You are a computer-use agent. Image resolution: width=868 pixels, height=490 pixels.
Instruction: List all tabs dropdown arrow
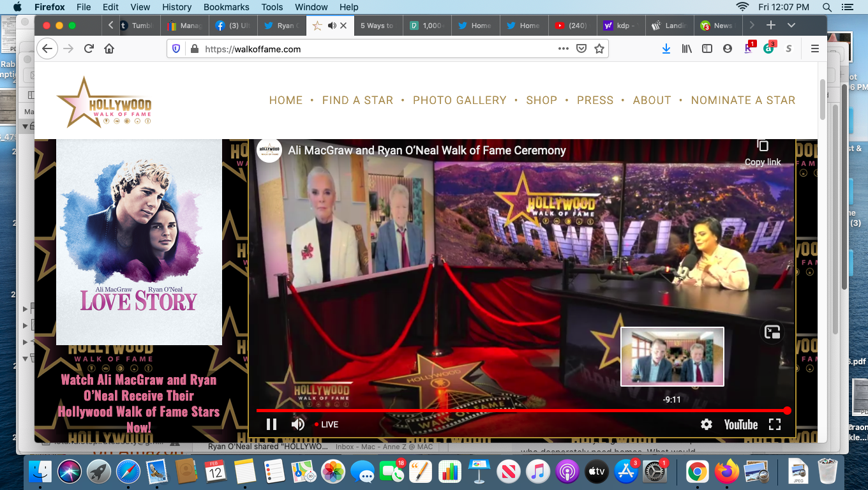(x=791, y=25)
